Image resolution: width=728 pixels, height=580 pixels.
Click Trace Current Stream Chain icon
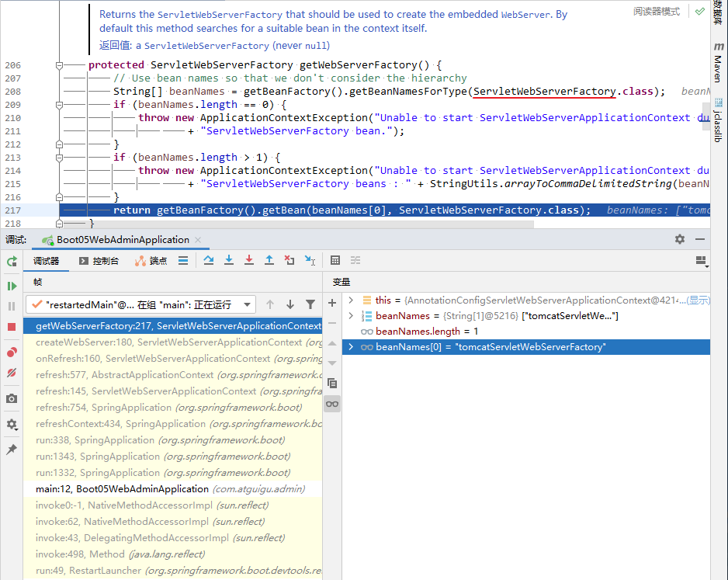tap(355, 261)
